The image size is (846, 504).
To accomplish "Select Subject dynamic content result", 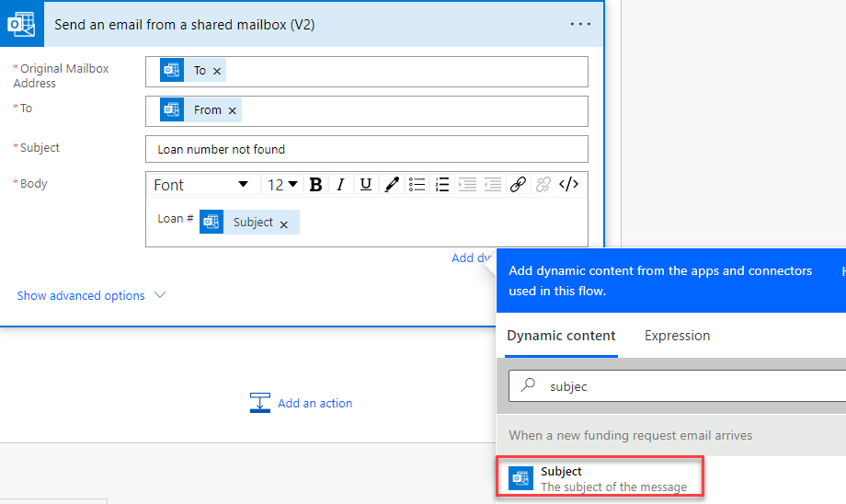I will (600, 477).
